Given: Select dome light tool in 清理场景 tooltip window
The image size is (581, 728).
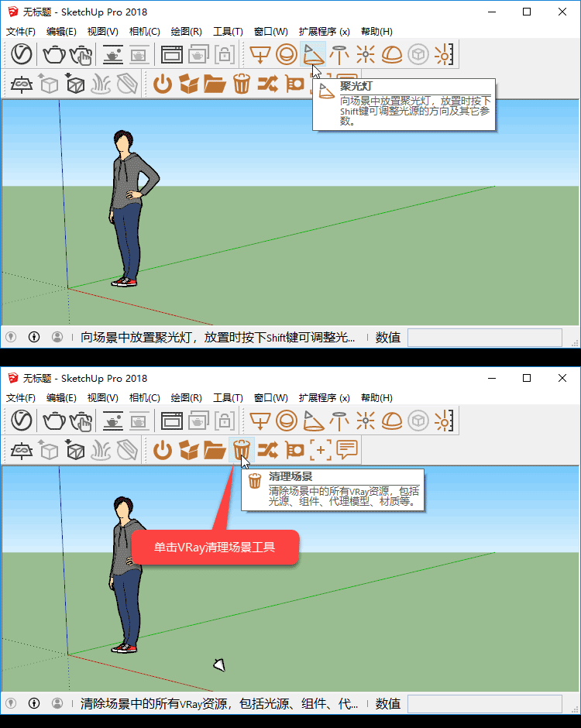Looking at the screenshot, I should (x=391, y=421).
